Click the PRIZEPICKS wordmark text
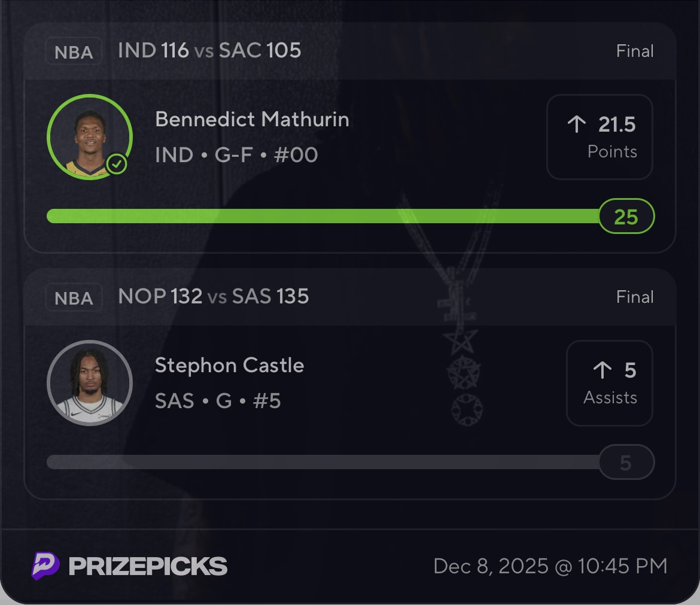The image size is (700, 605). [x=148, y=566]
